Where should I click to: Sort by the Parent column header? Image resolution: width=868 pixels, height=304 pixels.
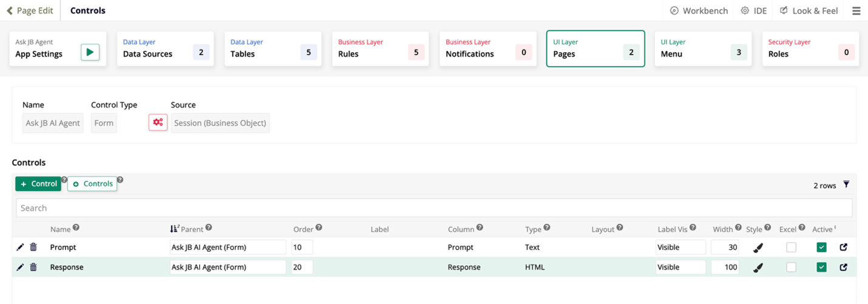(191, 229)
